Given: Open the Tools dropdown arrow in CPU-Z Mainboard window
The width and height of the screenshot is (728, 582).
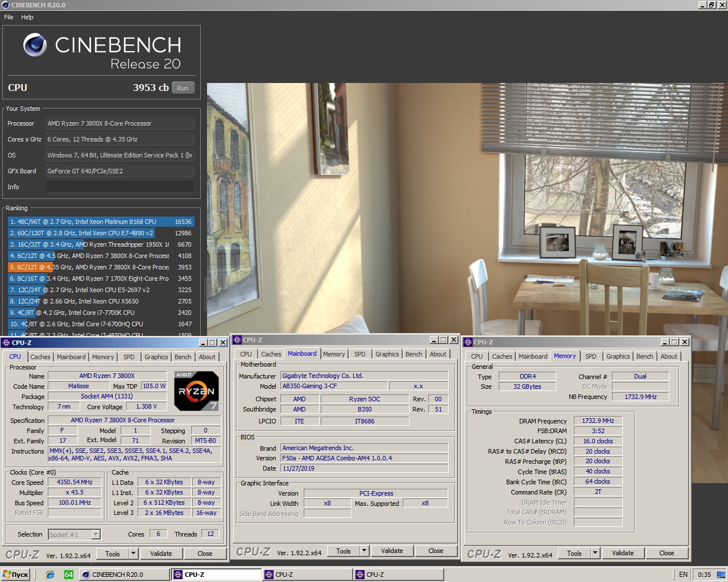Looking at the screenshot, I should coord(364,551).
